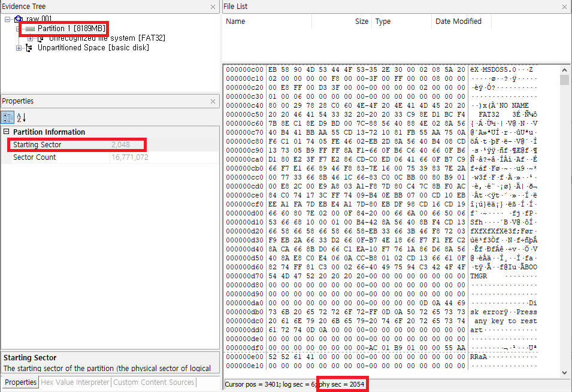Expand the Unrecognized file system node
This screenshot has width=572, height=392.
point(30,38)
